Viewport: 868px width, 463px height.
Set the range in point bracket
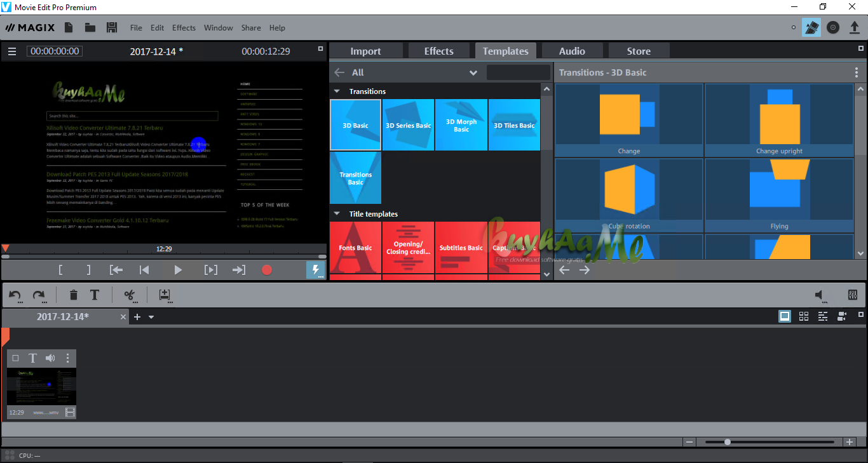pyautogui.click(x=60, y=270)
